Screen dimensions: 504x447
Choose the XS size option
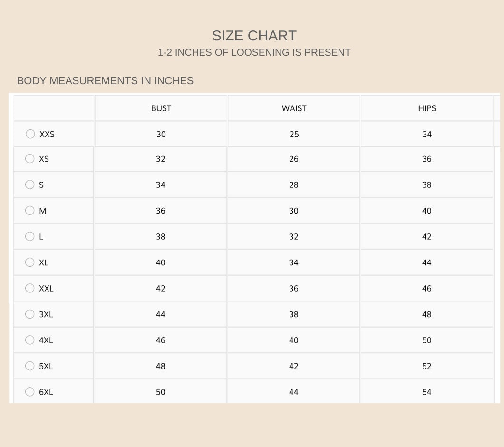[30, 159]
